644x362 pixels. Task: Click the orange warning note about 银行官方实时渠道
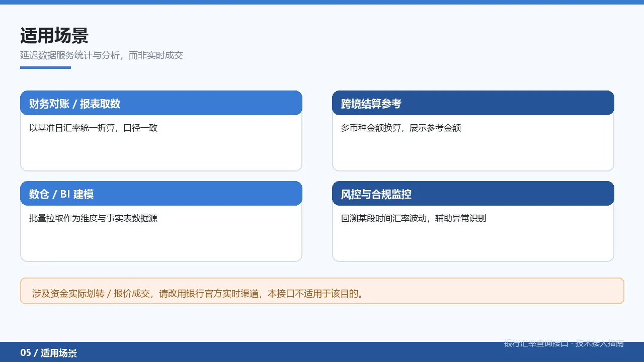point(322,291)
